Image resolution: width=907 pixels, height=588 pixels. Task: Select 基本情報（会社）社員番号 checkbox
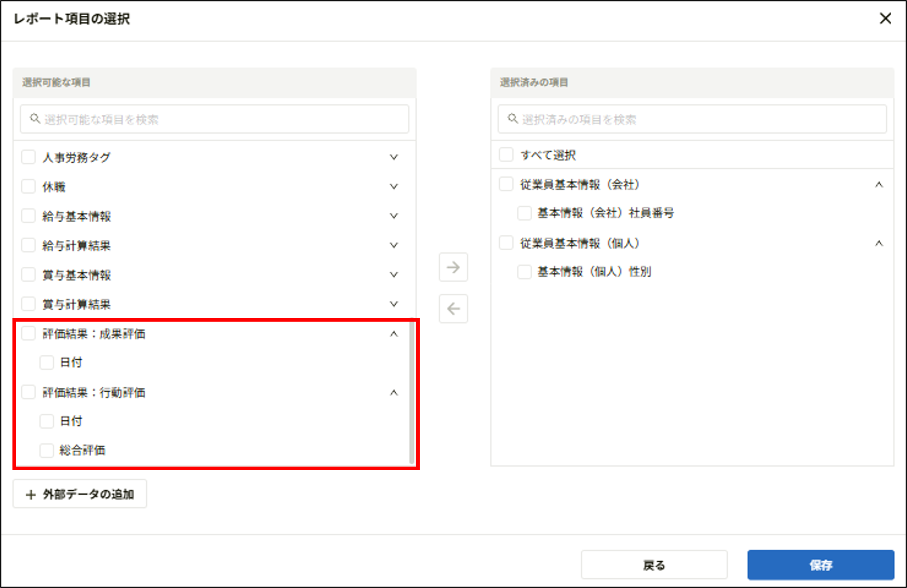[x=524, y=213]
